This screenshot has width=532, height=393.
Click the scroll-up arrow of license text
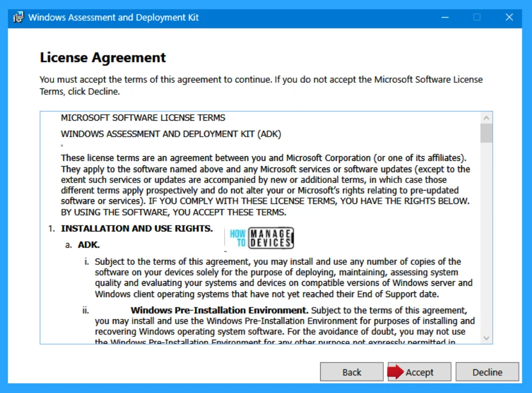click(x=486, y=118)
